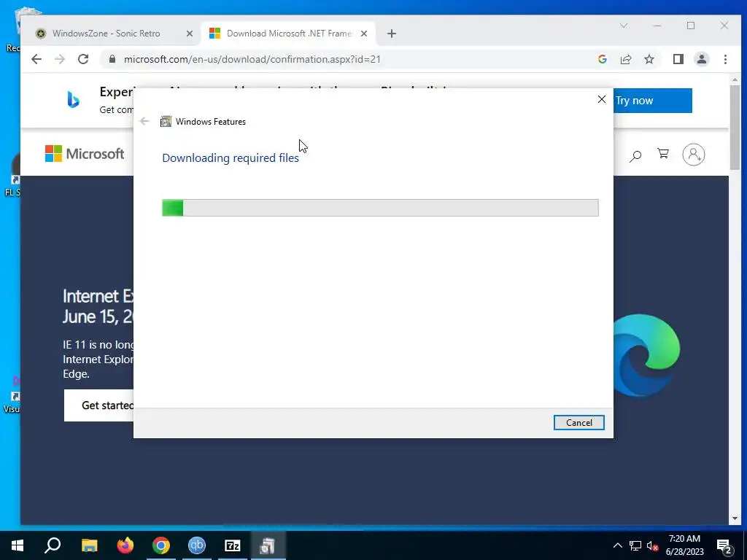This screenshot has height=560, width=747.
Task: Open Chrome tab search dropdown
Action: [624, 26]
